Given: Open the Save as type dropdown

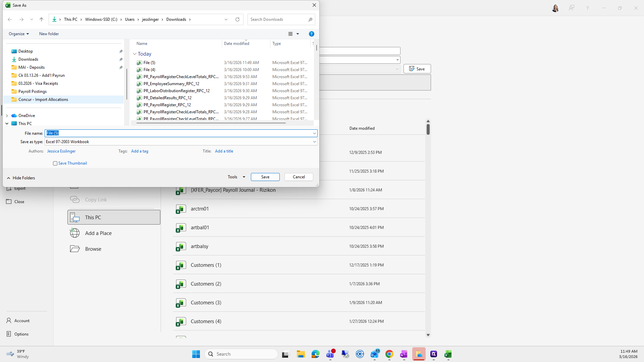Looking at the screenshot, I should pos(314,142).
